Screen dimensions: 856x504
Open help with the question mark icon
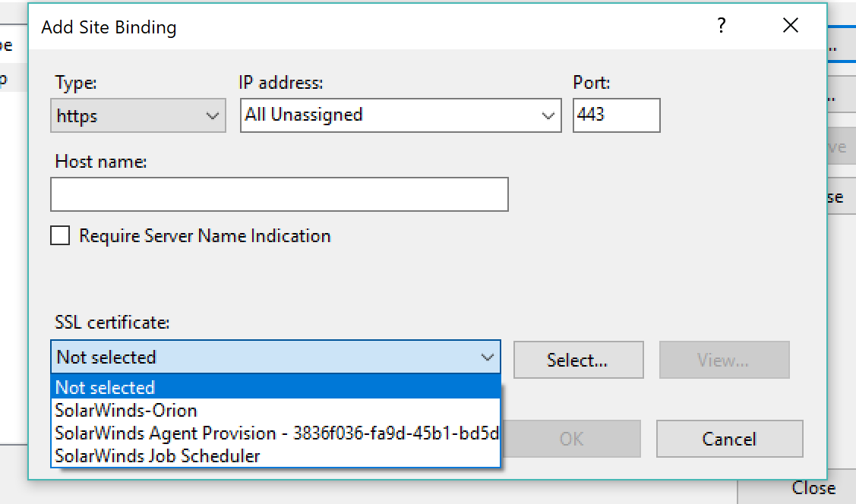pyautogui.click(x=721, y=26)
